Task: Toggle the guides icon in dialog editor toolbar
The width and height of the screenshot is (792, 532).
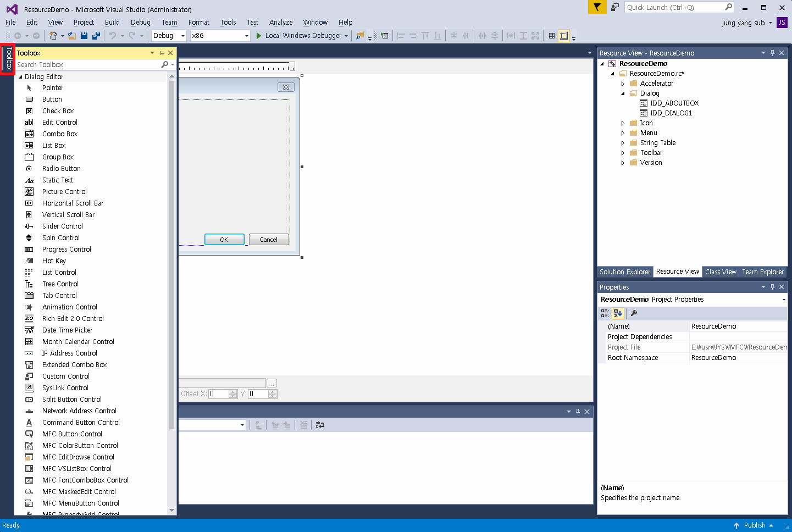Action: click(564, 36)
